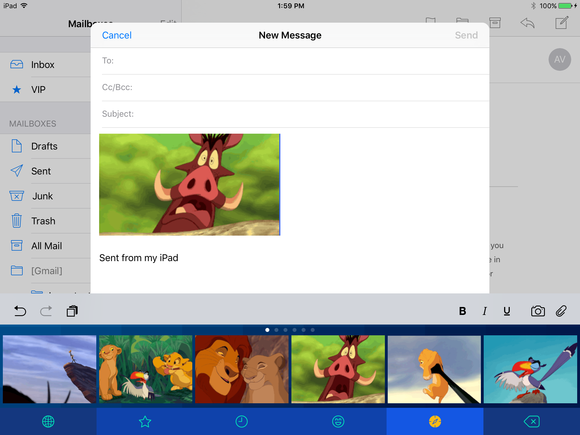Open the Trash mailbox
The image size is (580, 435).
pos(45,221)
